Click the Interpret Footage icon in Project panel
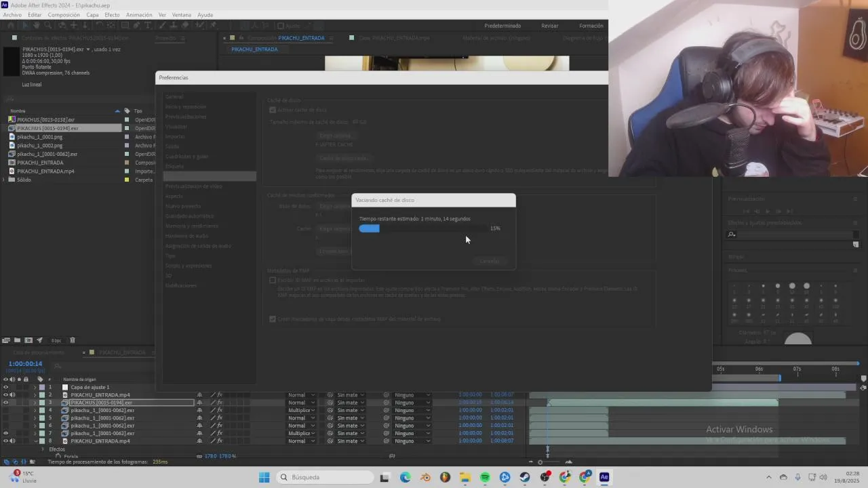The height and width of the screenshot is (488, 868). pos(5,340)
